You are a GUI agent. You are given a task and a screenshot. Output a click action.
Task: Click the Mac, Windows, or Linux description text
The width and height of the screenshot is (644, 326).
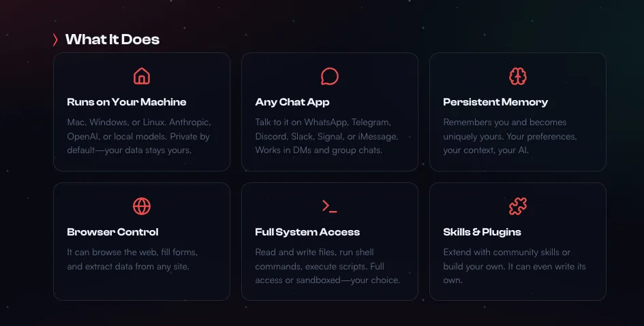pos(139,136)
